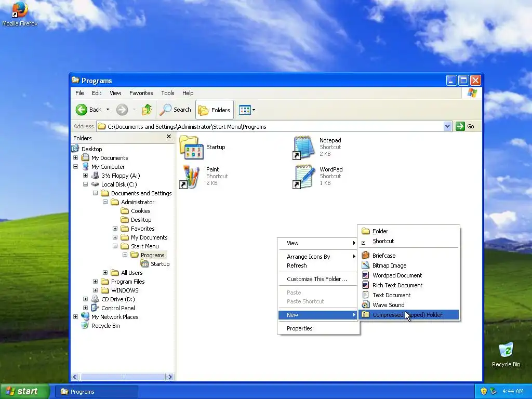The width and height of the screenshot is (532, 399).
Task: Click Properties in the context menu
Action: pos(318,328)
